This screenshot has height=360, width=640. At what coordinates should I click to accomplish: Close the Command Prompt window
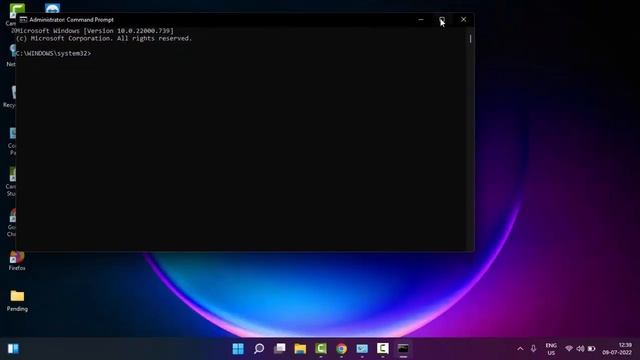tap(463, 20)
